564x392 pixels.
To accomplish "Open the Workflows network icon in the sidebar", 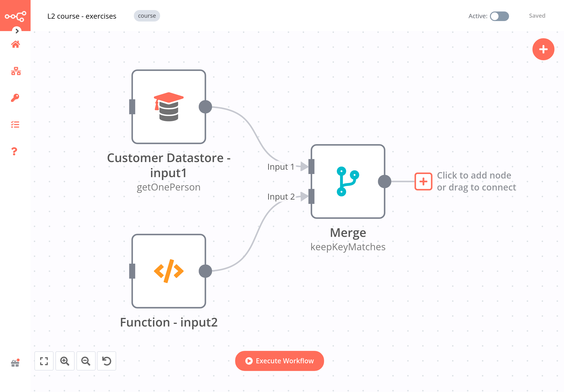I will (16, 71).
